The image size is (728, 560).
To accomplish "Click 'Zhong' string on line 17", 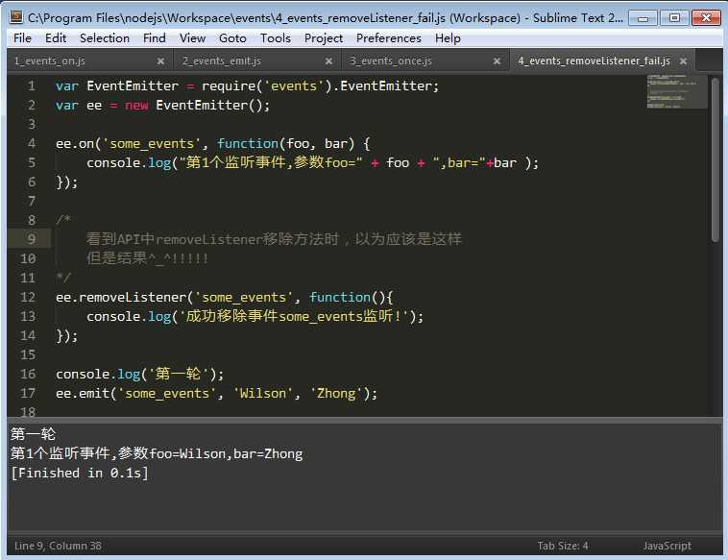I will (x=336, y=393).
